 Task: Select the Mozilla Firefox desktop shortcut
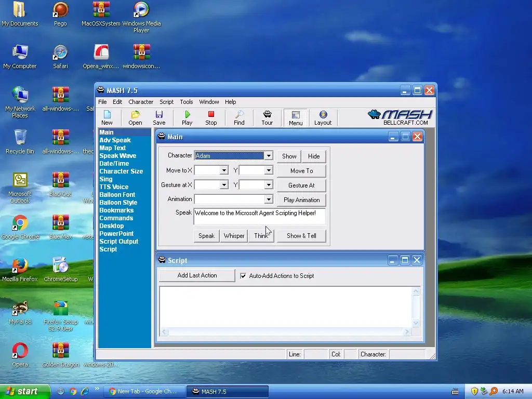click(20, 270)
